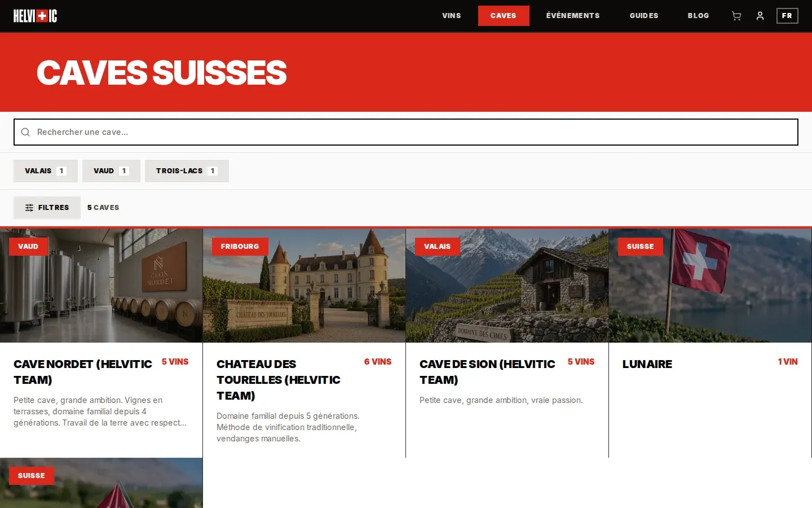The height and width of the screenshot is (508, 812).
Task: Open the Lunaire cave title
Action: pos(647,364)
